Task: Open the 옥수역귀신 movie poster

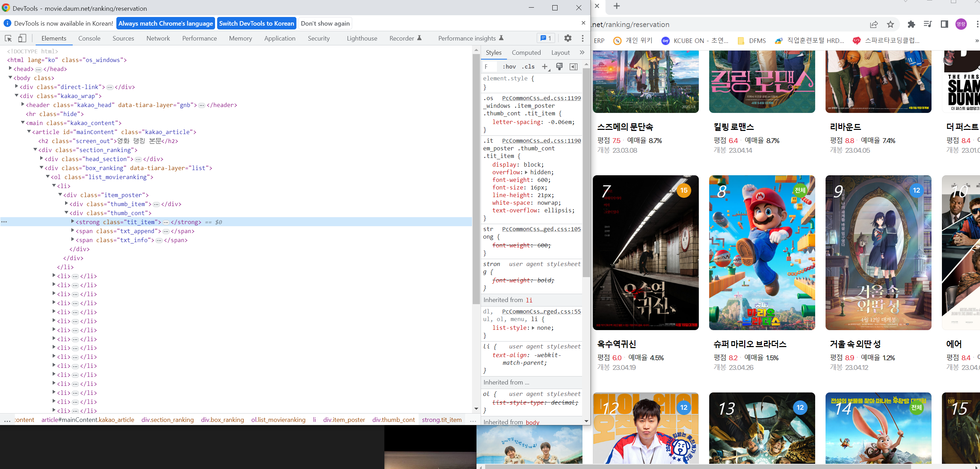Action: point(645,253)
